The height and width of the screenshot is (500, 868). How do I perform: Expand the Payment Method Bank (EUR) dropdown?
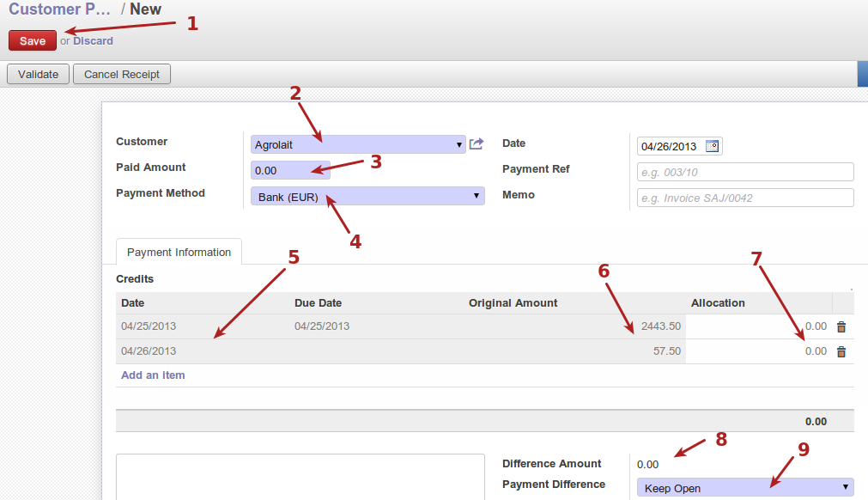click(367, 197)
